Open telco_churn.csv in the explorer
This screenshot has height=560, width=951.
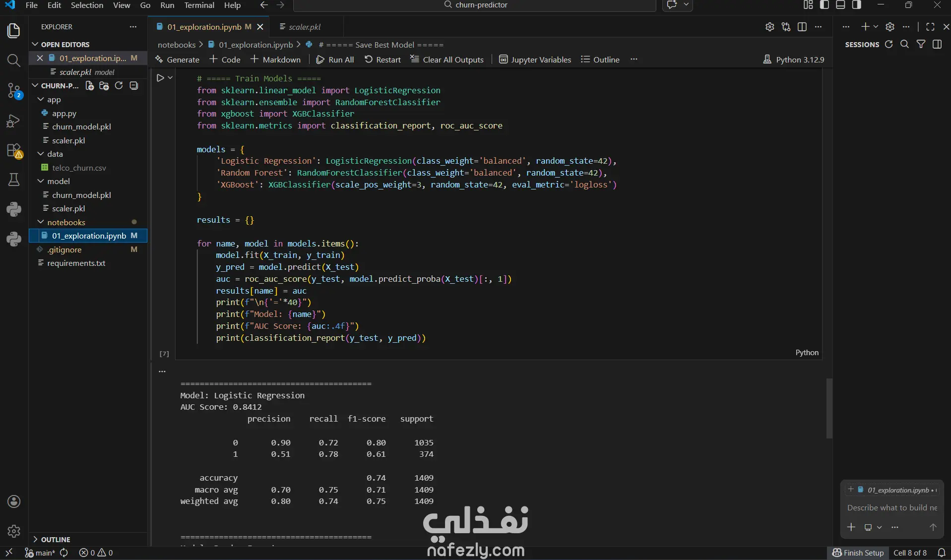click(x=79, y=168)
